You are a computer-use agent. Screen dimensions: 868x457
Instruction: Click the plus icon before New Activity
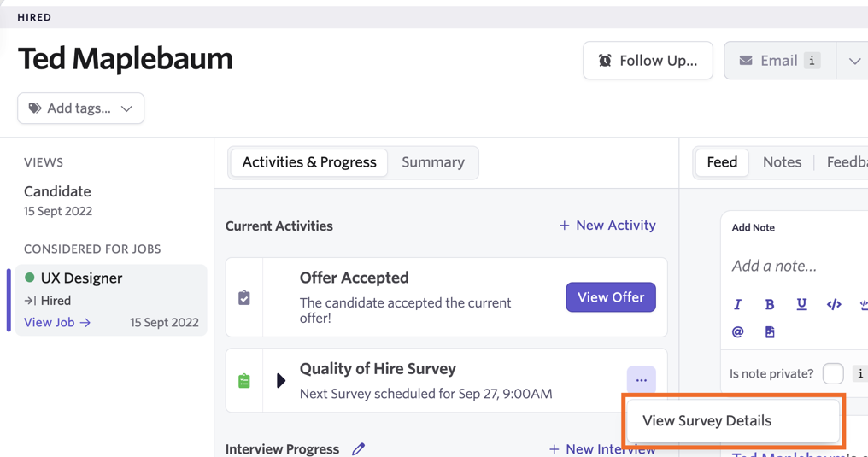[564, 226]
